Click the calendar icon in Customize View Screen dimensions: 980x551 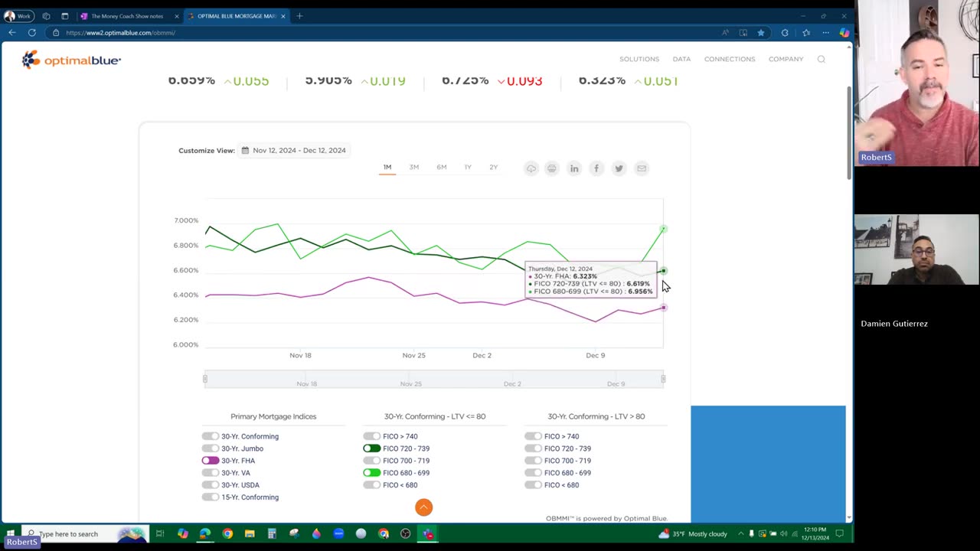(x=245, y=151)
